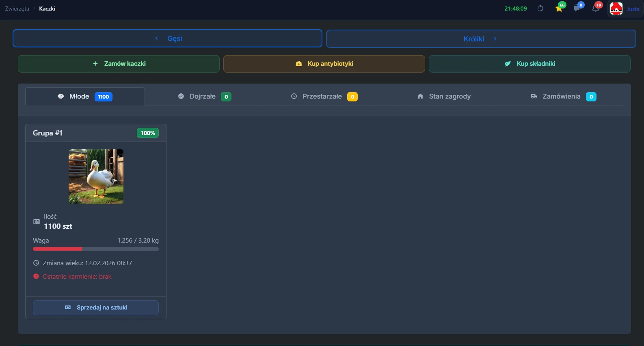Click Zmiana wieku: 12.02.2026 08:37 text
This screenshot has height=346, width=644.
click(87, 263)
